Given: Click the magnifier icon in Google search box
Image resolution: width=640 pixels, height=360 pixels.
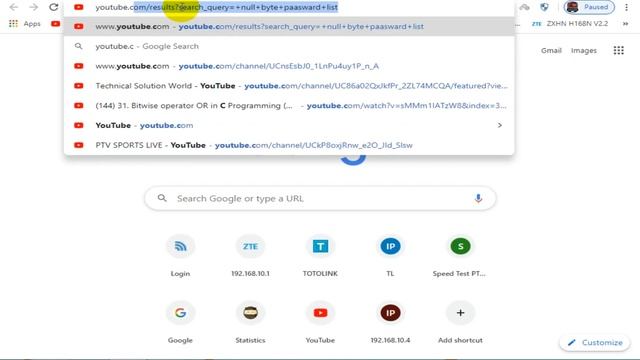Looking at the screenshot, I should (x=162, y=198).
